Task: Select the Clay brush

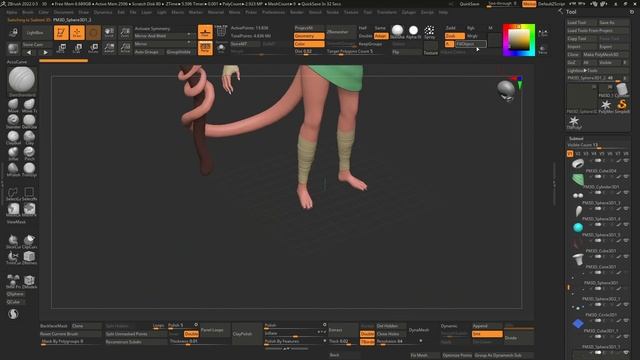Action: (x=29, y=138)
